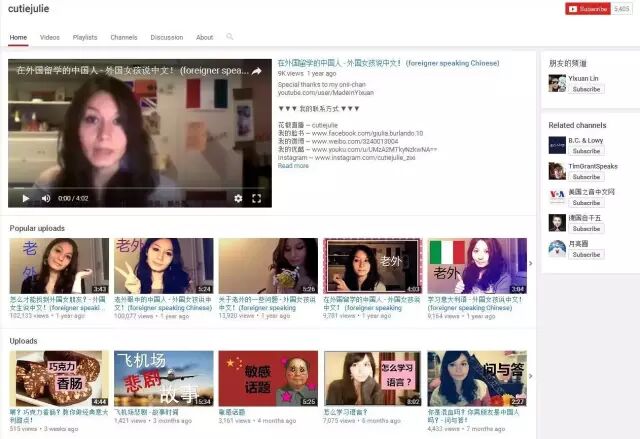Click the share arrow on video

[257, 71]
